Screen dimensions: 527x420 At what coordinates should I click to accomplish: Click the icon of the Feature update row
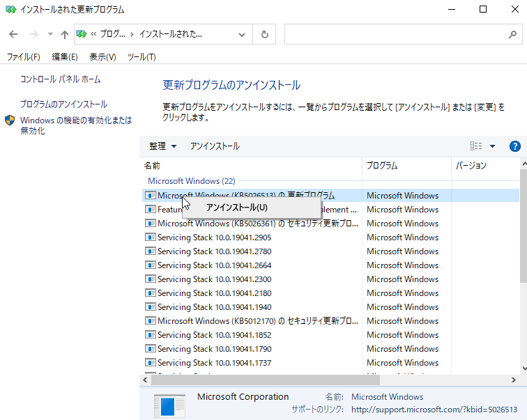click(151, 210)
